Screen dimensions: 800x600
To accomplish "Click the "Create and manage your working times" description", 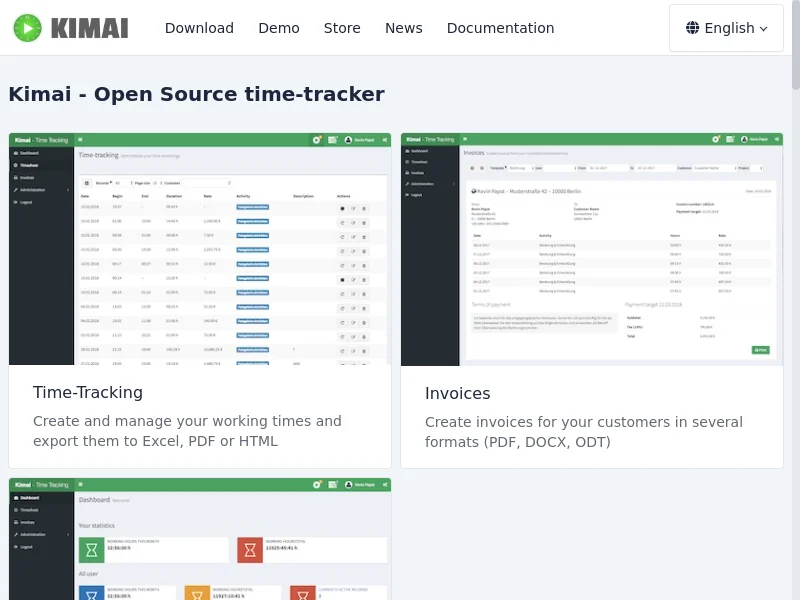I will click(187, 431).
